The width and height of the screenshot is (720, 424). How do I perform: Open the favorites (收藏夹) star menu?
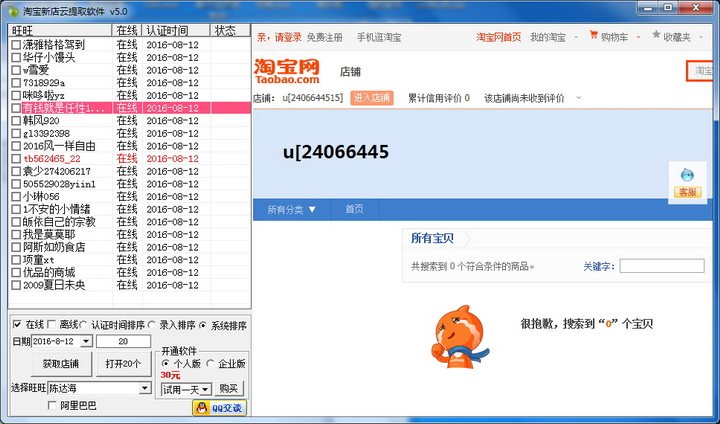point(670,37)
